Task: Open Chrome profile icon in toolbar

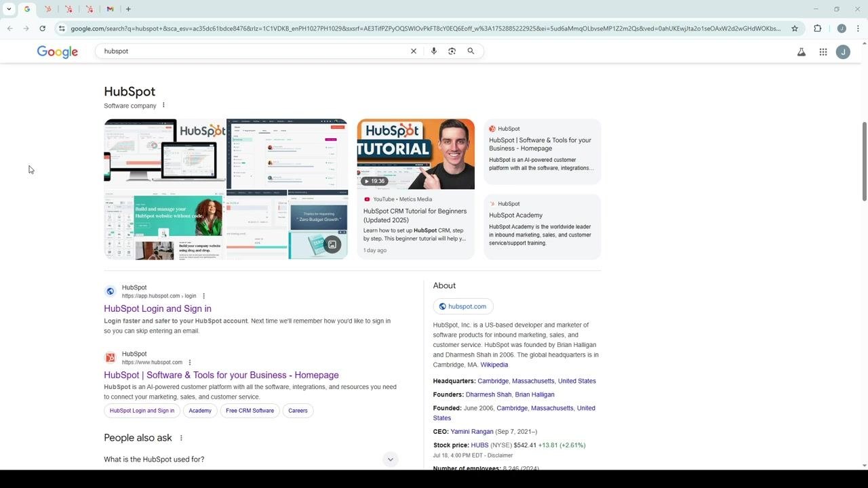Action: click(x=842, y=28)
